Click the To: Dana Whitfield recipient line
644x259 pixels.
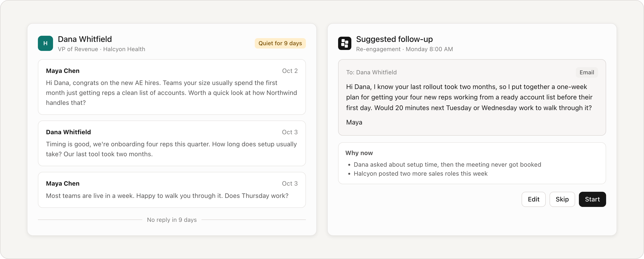[x=371, y=72]
